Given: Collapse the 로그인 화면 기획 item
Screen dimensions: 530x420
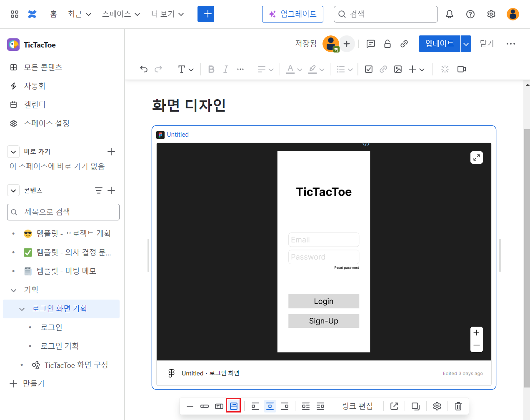Looking at the screenshot, I should [x=22, y=309].
